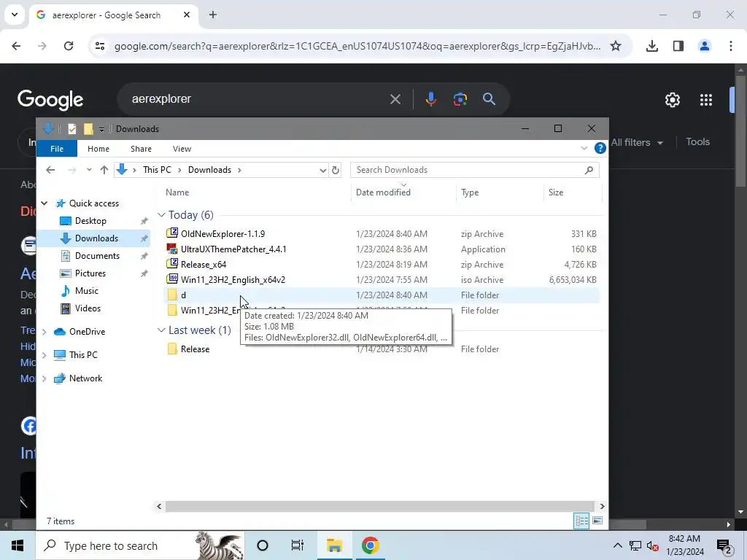Image resolution: width=747 pixels, height=560 pixels.
Task: Select the Release folder
Action: click(195, 349)
